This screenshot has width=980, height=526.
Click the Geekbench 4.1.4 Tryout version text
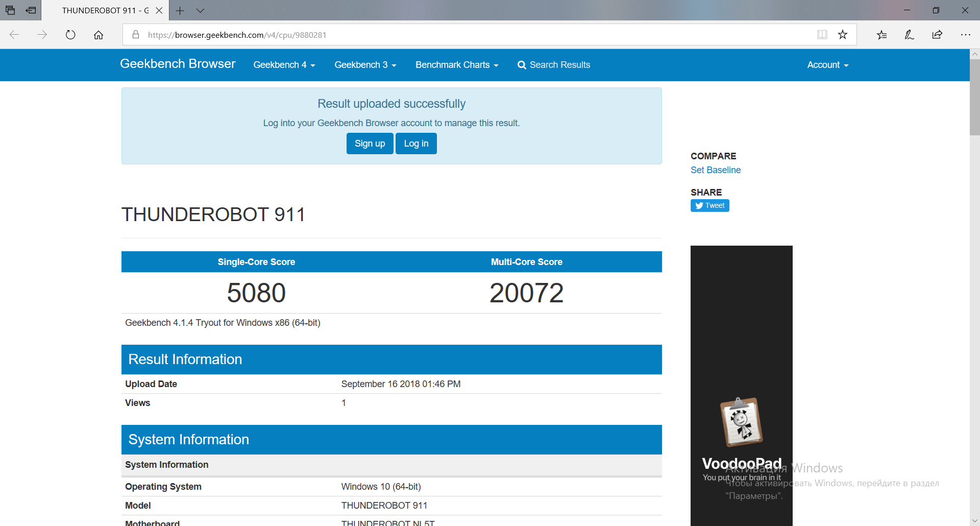tap(223, 323)
